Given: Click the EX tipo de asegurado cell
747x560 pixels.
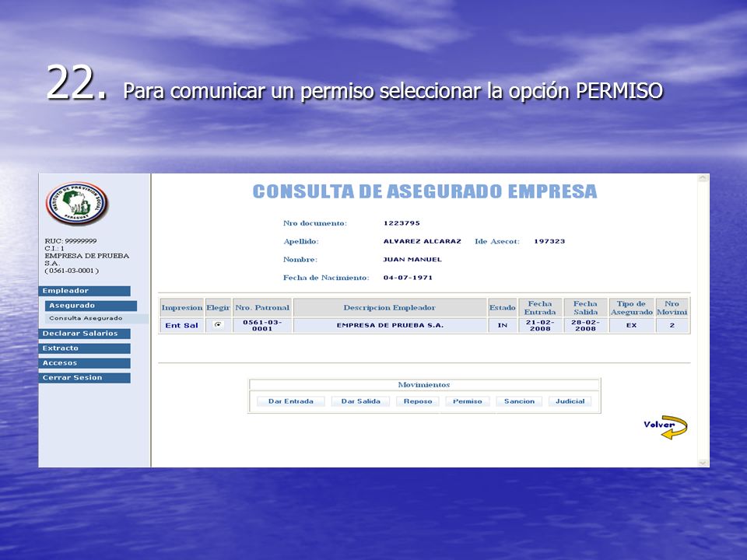Looking at the screenshot, I should [631, 326].
